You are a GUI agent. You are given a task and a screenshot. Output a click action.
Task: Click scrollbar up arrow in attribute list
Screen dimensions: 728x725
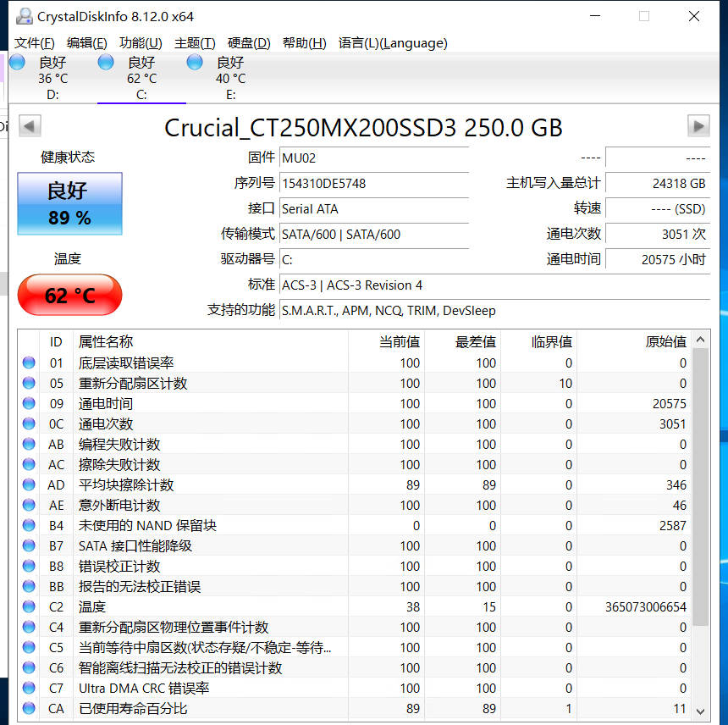coord(700,340)
